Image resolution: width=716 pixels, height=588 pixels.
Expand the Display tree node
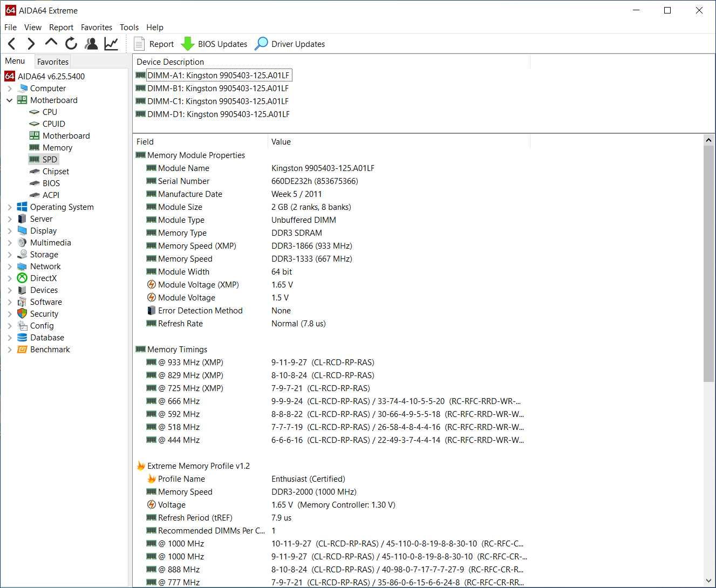pyautogui.click(x=10, y=231)
